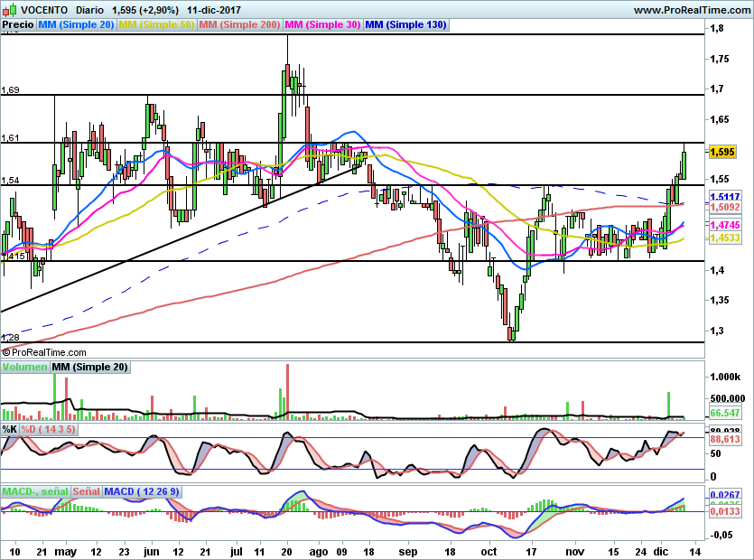754x560 pixels.
Task: Select the Señal label
Action: (x=87, y=491)
